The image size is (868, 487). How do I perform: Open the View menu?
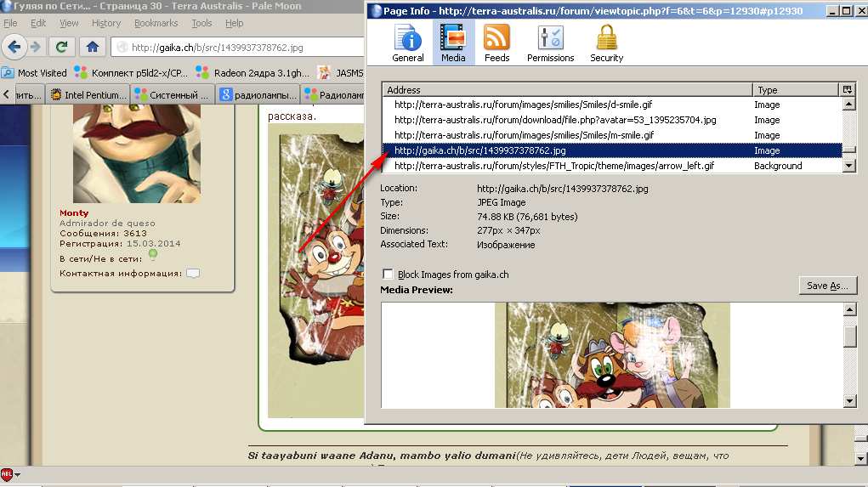[69, 23]
